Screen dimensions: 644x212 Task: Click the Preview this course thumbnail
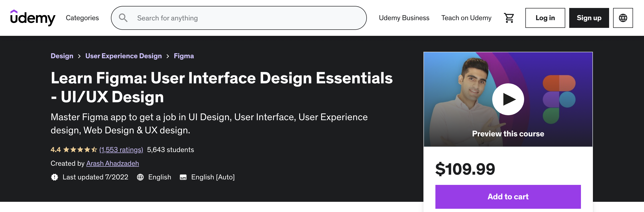click(x=508, y=99)
